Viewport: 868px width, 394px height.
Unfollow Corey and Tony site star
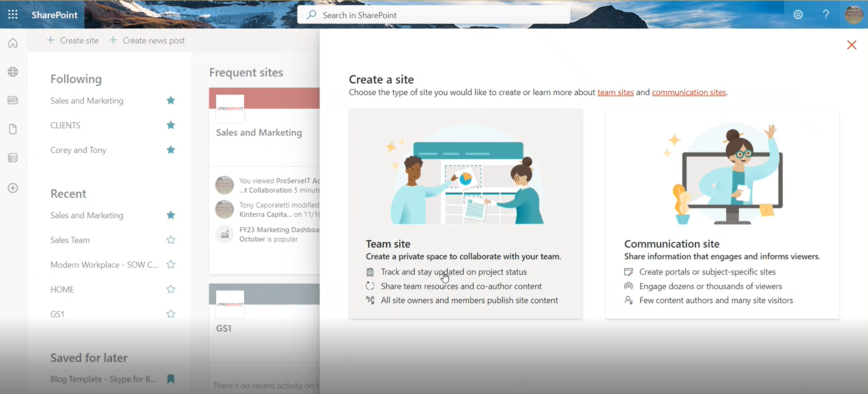[x=171, y=150]
